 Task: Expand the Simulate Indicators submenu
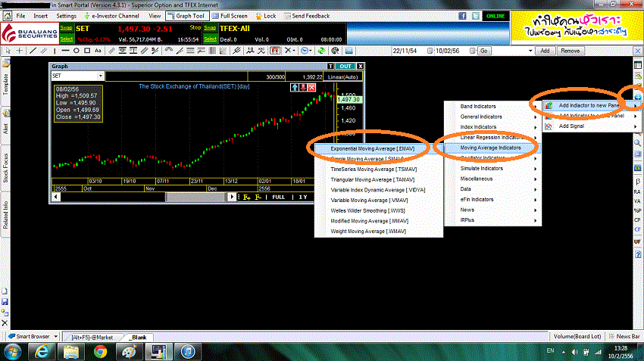pyautogui.click(x=492, y=169)
